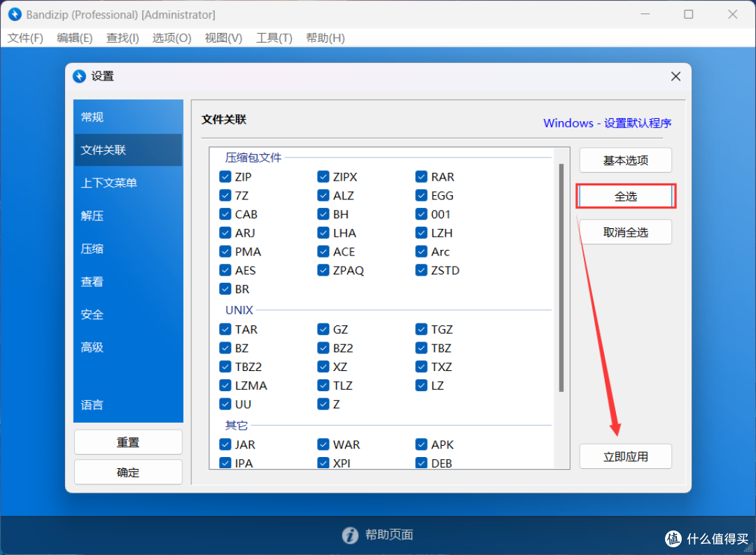Toggle the TXZ checkbox

click(x=421, y=367)
